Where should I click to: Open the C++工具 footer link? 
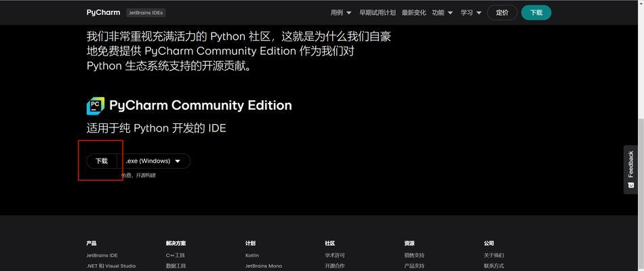(x=176, y=255)
